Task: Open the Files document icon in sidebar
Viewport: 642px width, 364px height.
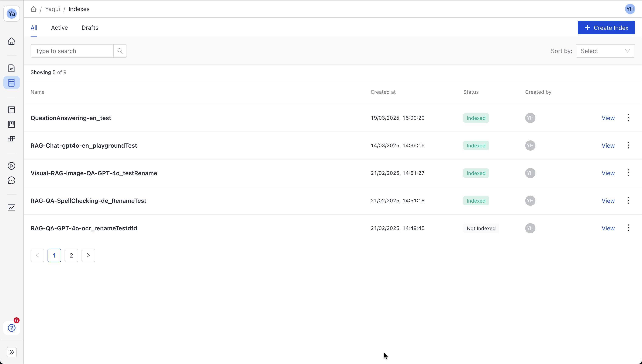Action: click(11, 68)
